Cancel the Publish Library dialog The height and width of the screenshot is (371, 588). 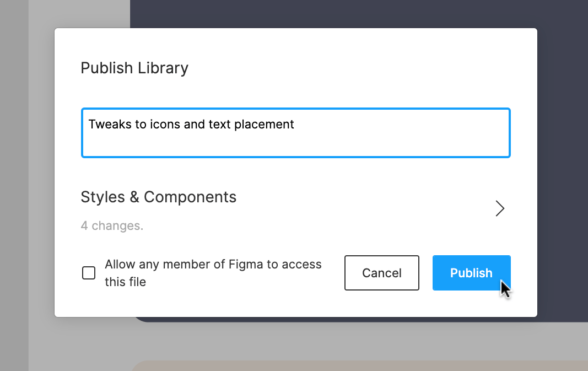point(381,273)
